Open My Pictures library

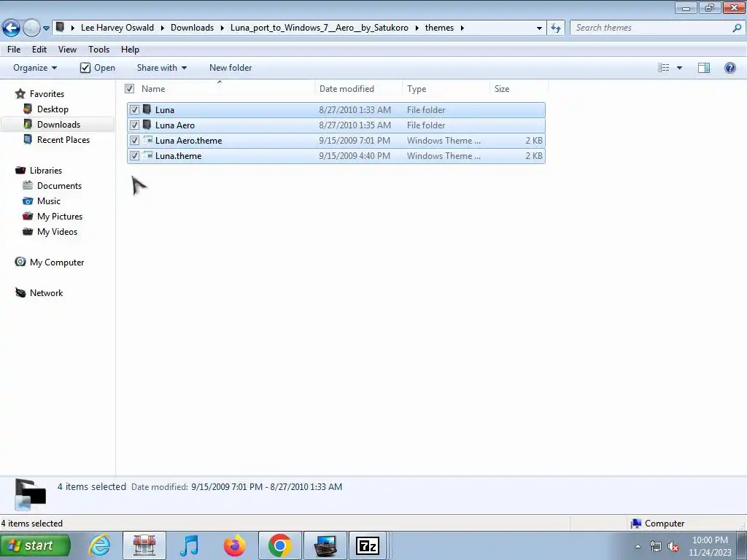60,216
